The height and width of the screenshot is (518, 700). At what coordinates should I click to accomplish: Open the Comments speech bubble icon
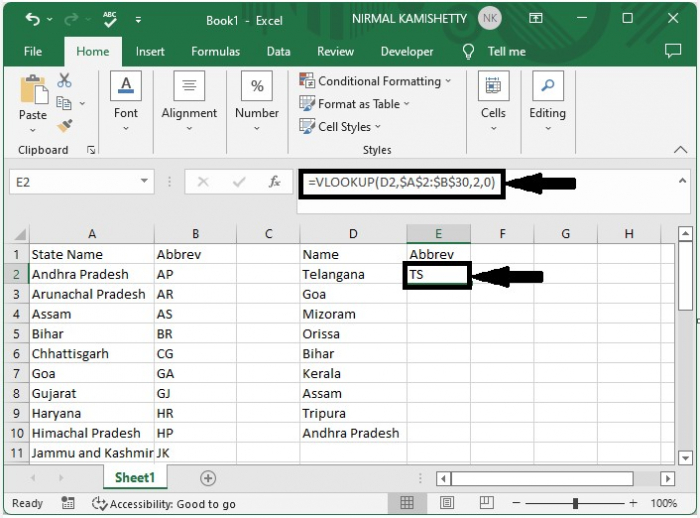pos(673,51)
